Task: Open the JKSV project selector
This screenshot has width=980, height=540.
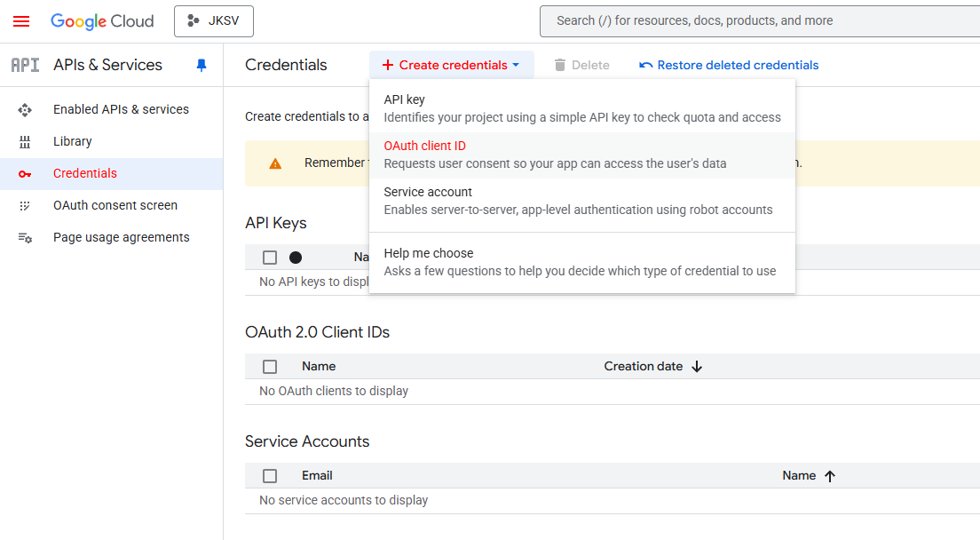Action: [214, 21]
